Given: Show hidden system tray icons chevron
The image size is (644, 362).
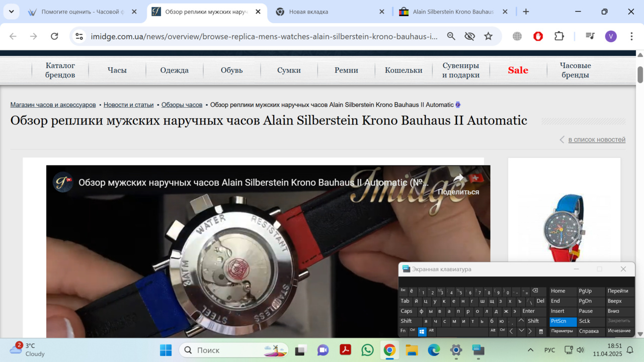Looking at the screenshot, I should click(530, 350).
